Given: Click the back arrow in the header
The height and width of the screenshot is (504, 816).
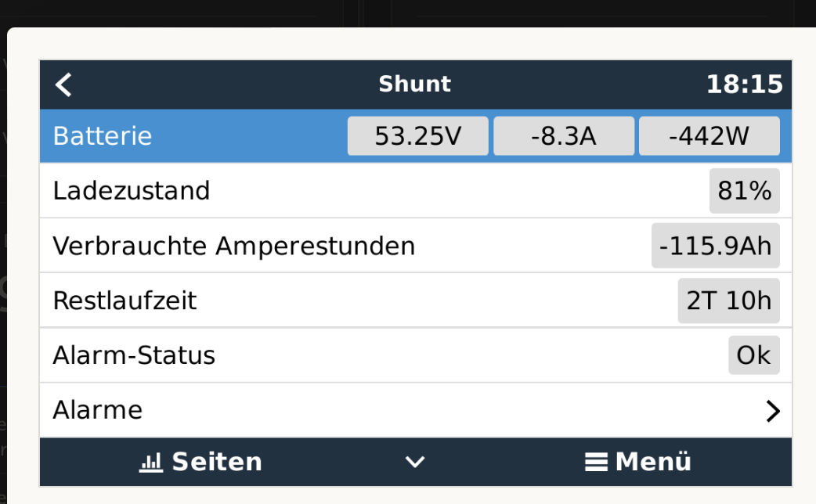Looking at the screenshot, I should coord(64,85).
